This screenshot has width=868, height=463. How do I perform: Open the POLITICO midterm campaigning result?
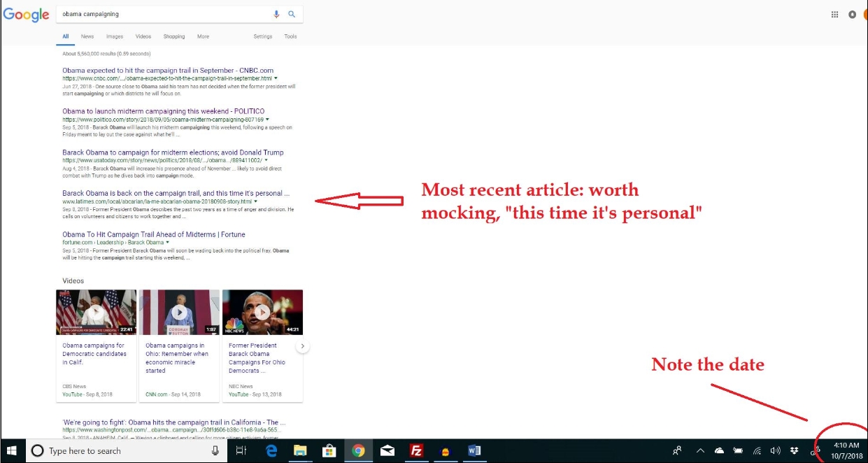tap(164, 111)
